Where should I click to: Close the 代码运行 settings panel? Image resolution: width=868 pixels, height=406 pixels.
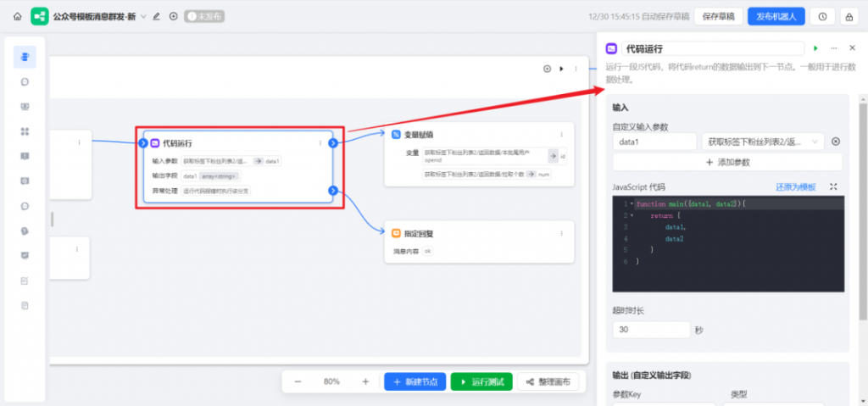pyautogui.click(x=853, y=49)
